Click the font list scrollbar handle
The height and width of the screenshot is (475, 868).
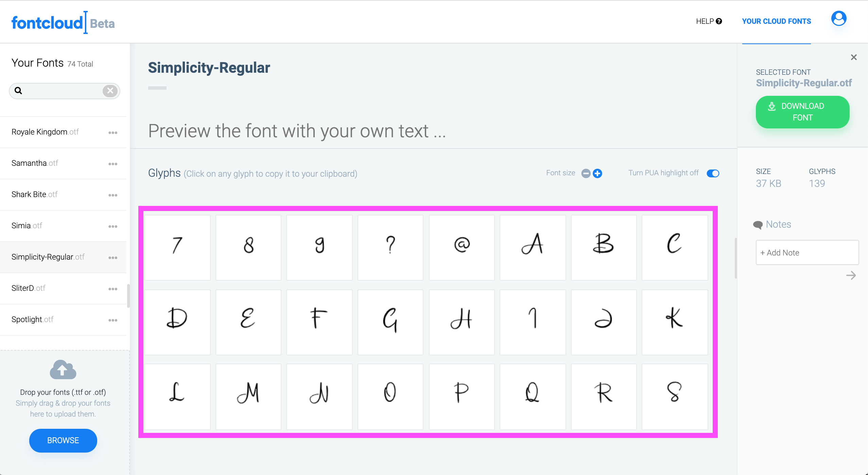click(128, 296)
